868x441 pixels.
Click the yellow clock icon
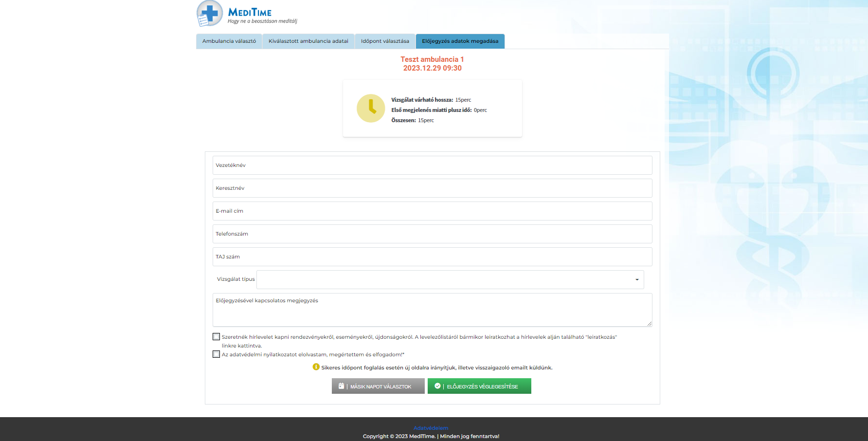(371, 108)
